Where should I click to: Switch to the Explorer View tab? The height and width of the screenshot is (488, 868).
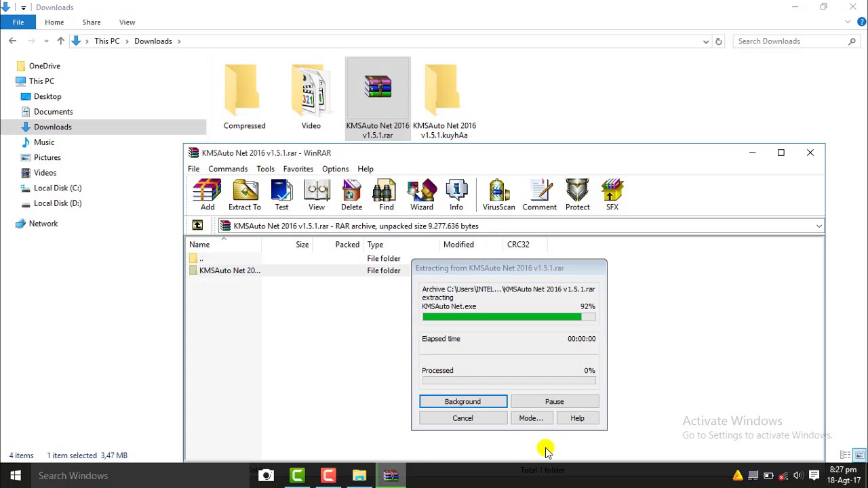click(x=127, y=22)
